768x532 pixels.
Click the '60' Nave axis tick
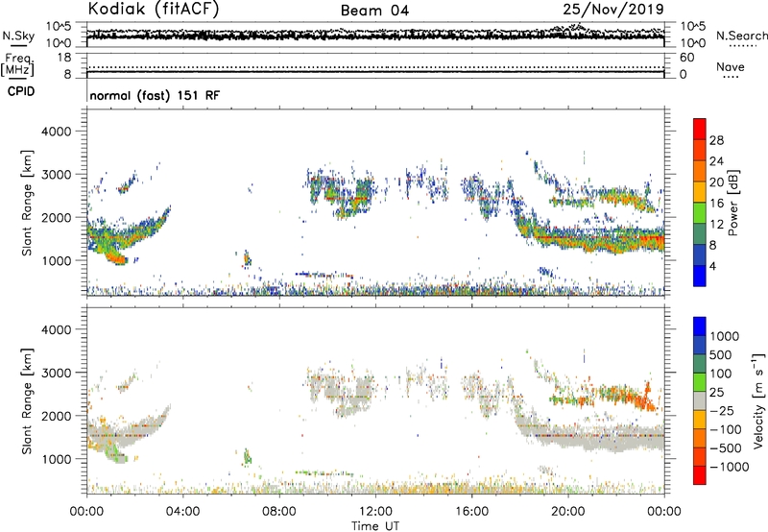pyautogui.click(x=686, y=58)
